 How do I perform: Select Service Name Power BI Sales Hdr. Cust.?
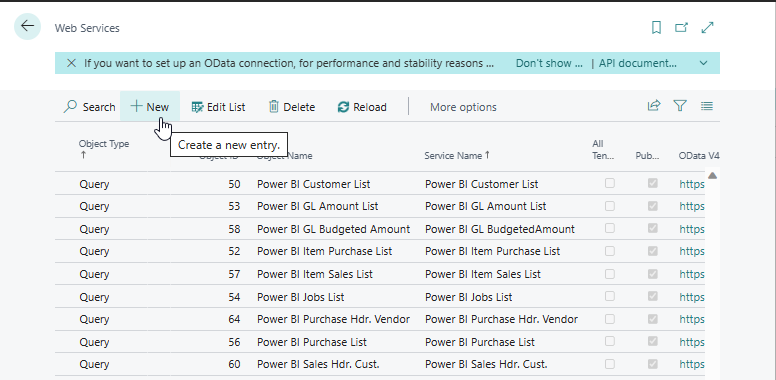[486, 364]
